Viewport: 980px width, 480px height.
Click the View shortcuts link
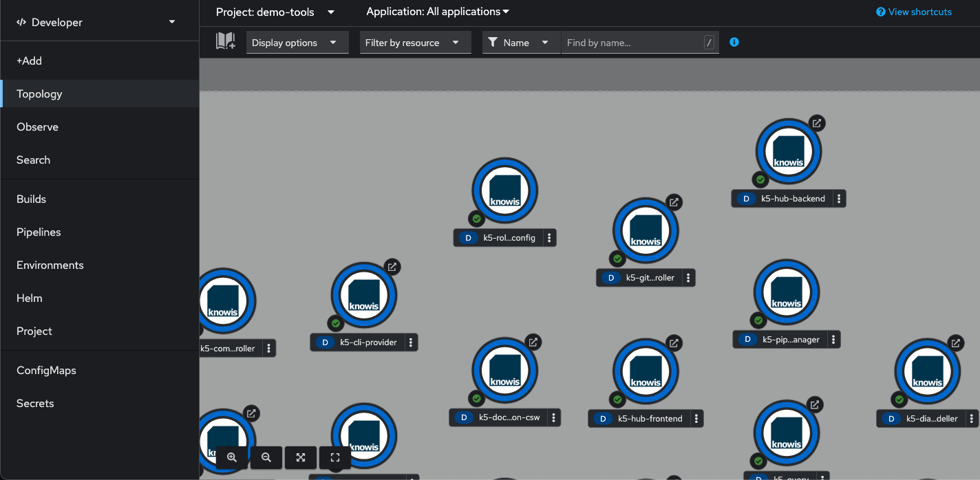pyautogui.click(x=913, y=11)
